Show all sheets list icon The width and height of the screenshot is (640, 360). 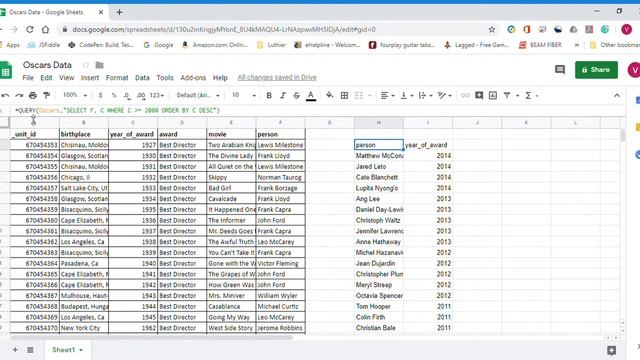[x=30, y=350]
